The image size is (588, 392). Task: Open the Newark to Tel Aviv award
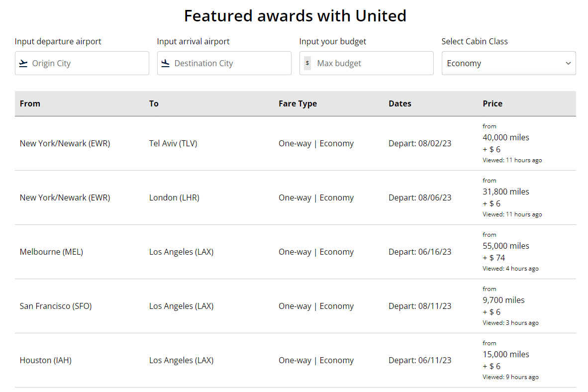coord(65,143)
